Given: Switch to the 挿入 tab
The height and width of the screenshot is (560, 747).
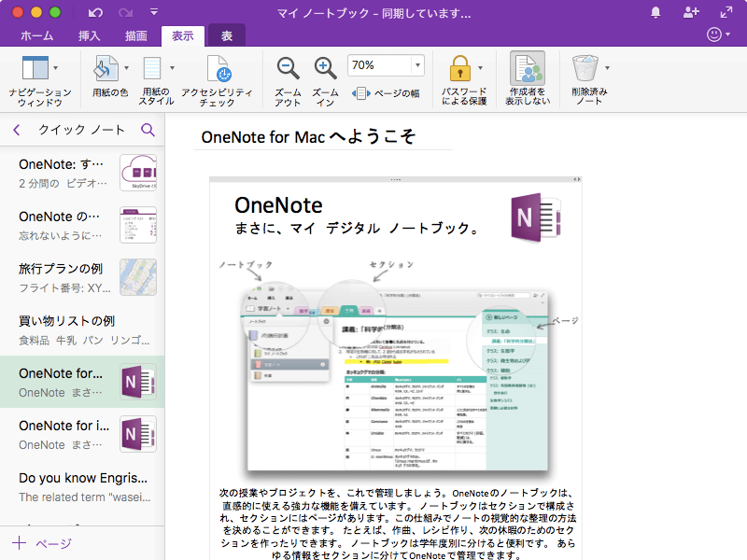Looking at the screenshot, I should [x=89, y=35].
